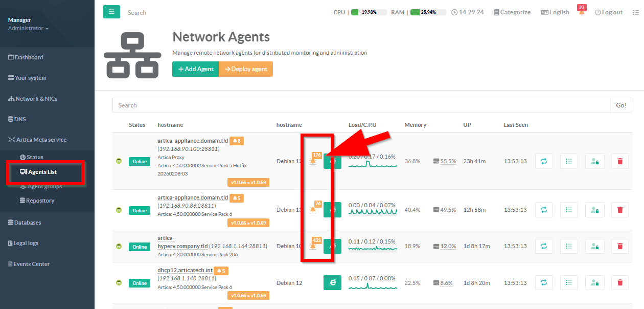
Task: Go to Repository in the sidebar
Action: point(40,201)
